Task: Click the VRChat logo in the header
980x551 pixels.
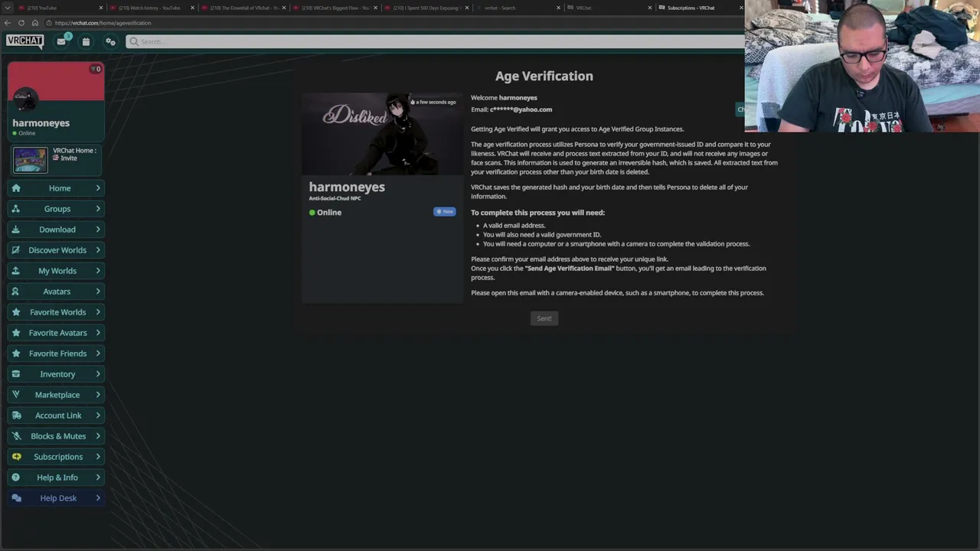Action: click(25, 41)
